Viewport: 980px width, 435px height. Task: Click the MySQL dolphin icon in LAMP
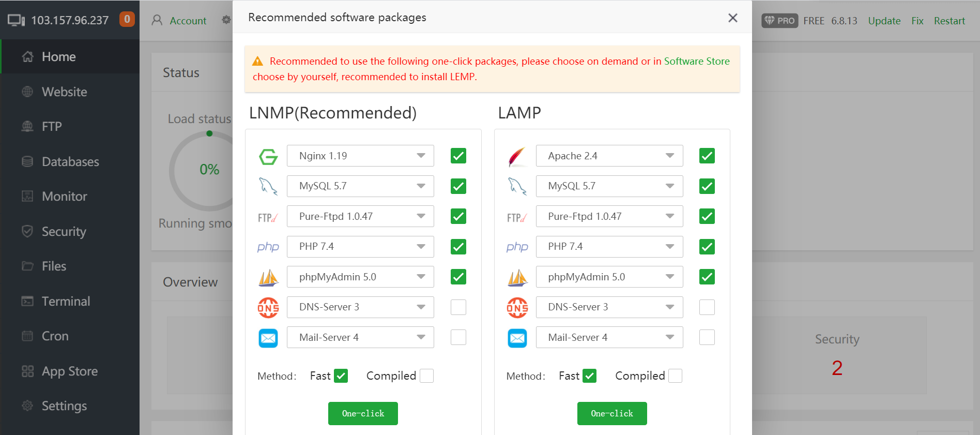click(517, 186)
